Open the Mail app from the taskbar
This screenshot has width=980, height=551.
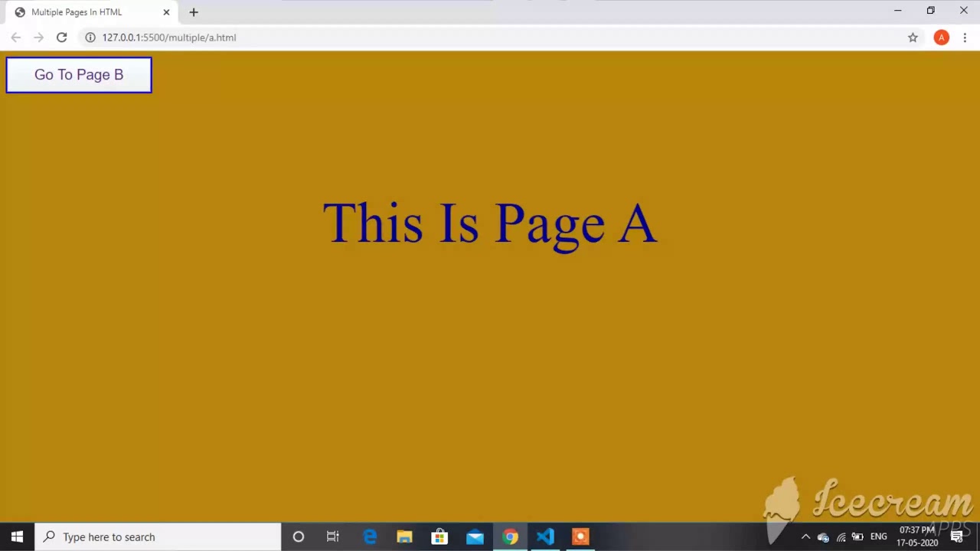pyautogui.click(x=475, y=536)
